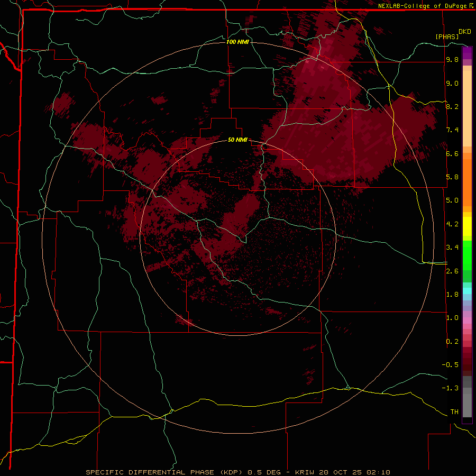Click the NEXLAB-College of DuPage watermark text
The width and height of the screenshot is (476, 476).
click(x=422, y=6)
